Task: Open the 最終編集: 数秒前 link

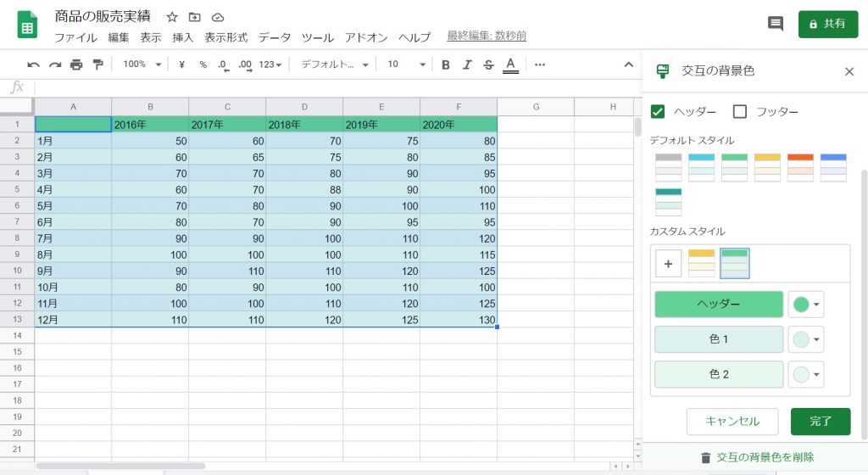Action: tap(486, 36)
